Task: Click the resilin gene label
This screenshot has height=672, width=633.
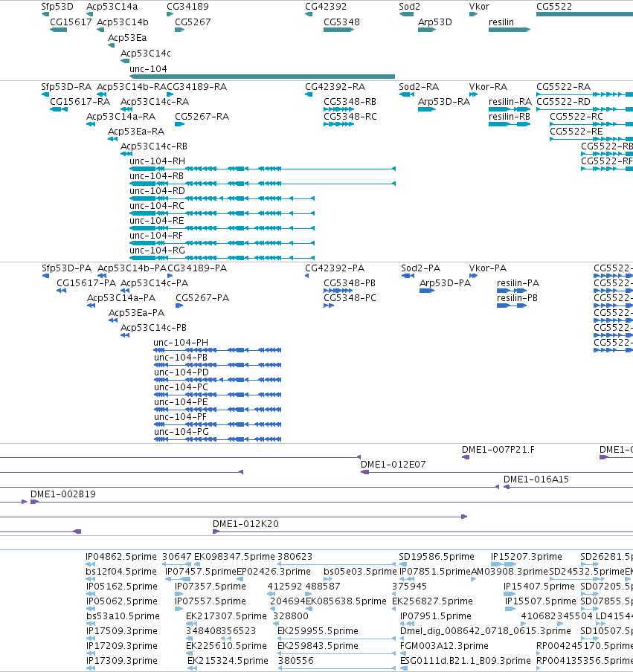Action: click(501, 22)
